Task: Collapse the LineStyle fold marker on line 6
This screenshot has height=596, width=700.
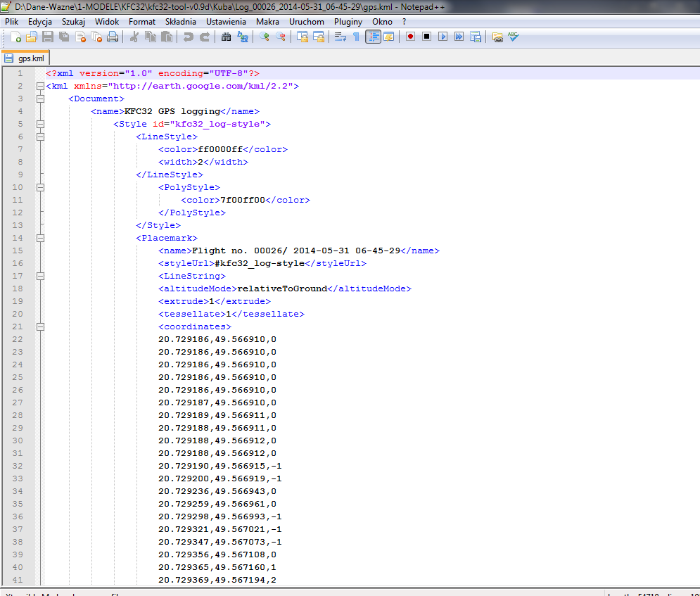Action: [40, 137]
